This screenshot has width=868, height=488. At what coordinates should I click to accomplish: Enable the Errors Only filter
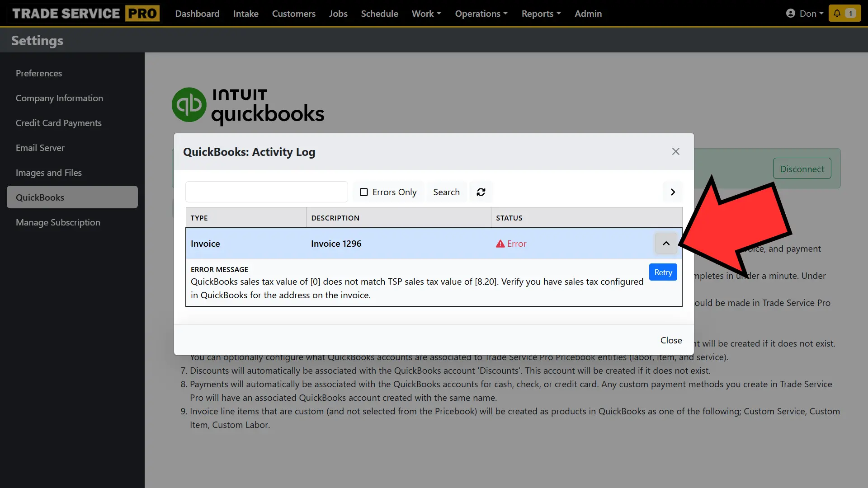[364, 192]
